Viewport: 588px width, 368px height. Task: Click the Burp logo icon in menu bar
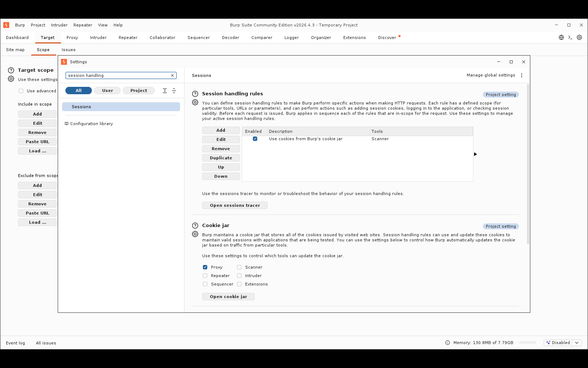6,25
